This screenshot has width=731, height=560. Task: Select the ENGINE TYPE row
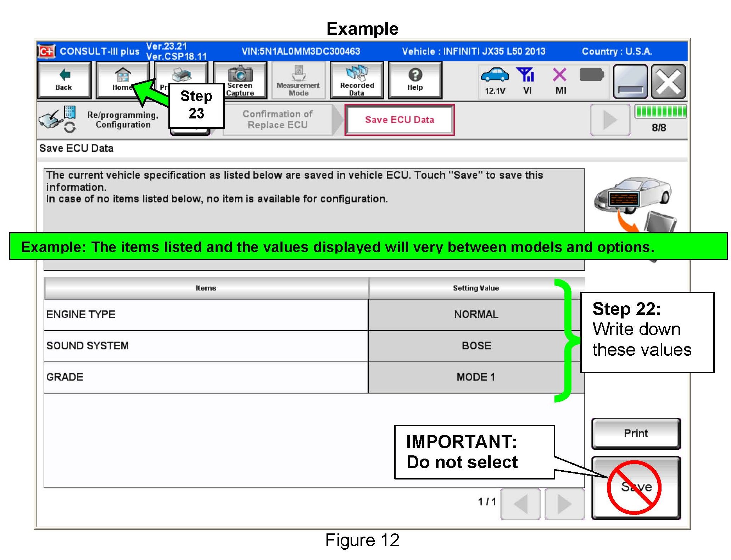tap(314, 315)
